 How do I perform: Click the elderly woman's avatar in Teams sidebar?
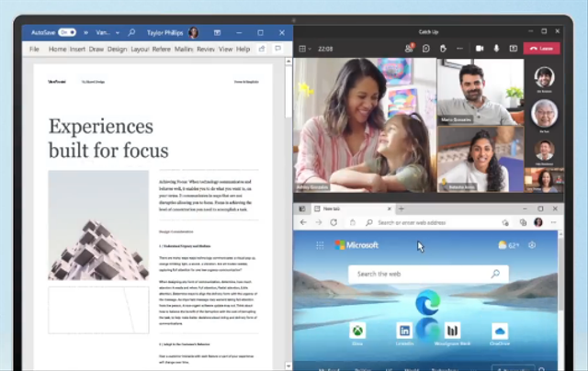(x=544, y=113)
